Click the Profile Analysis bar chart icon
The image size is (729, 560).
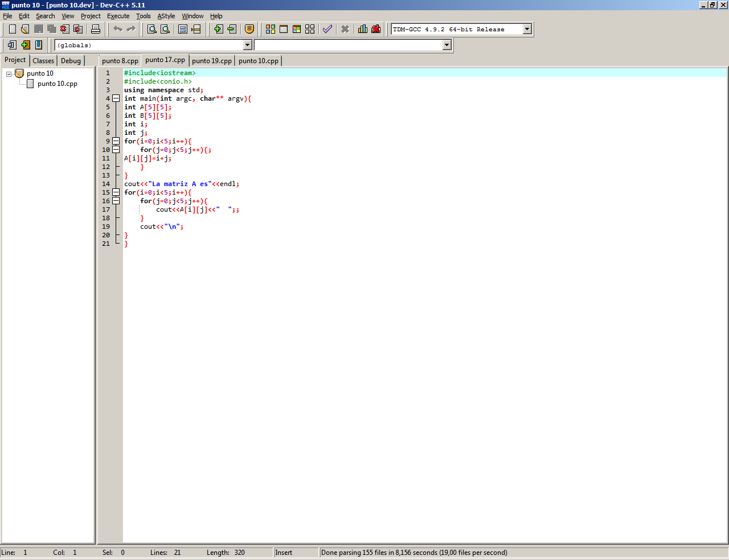coord(362,29)
